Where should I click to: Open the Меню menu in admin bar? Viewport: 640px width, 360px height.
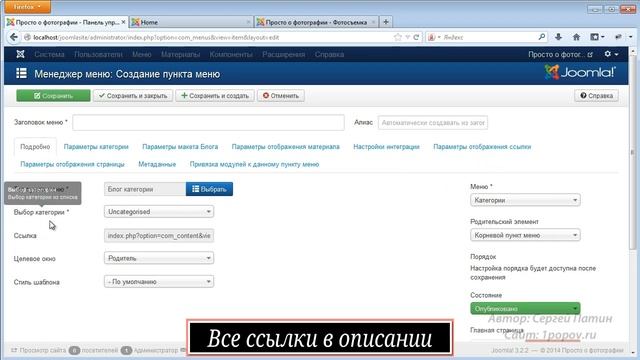[142, 54]
